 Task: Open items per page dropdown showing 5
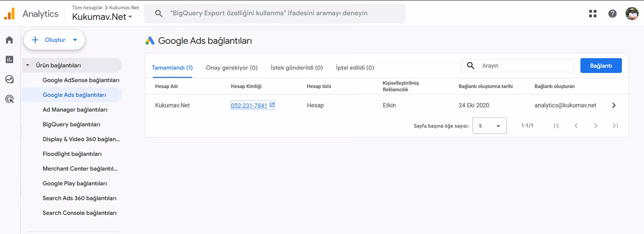tap(489, 126)
